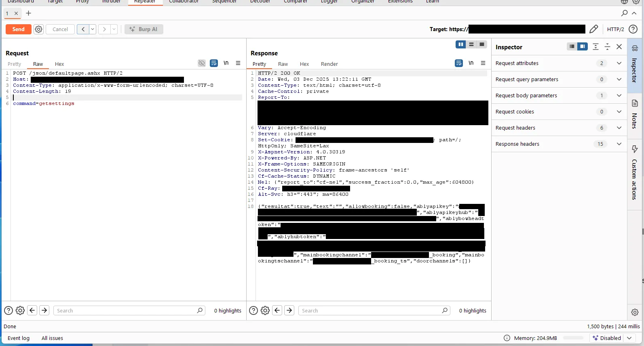Select side-by-side request/response layout
This screenshot has height=346, width=644.
460,44
